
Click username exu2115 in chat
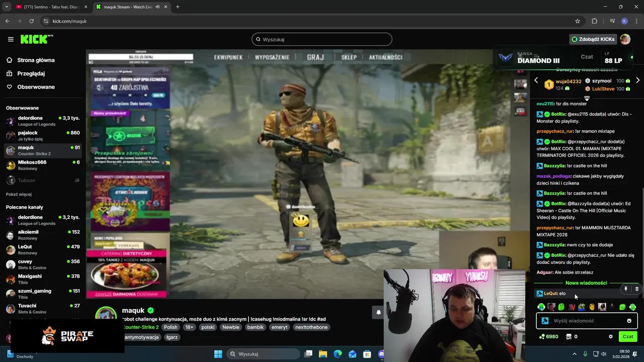pyautogui.click(x=545, y=104)
